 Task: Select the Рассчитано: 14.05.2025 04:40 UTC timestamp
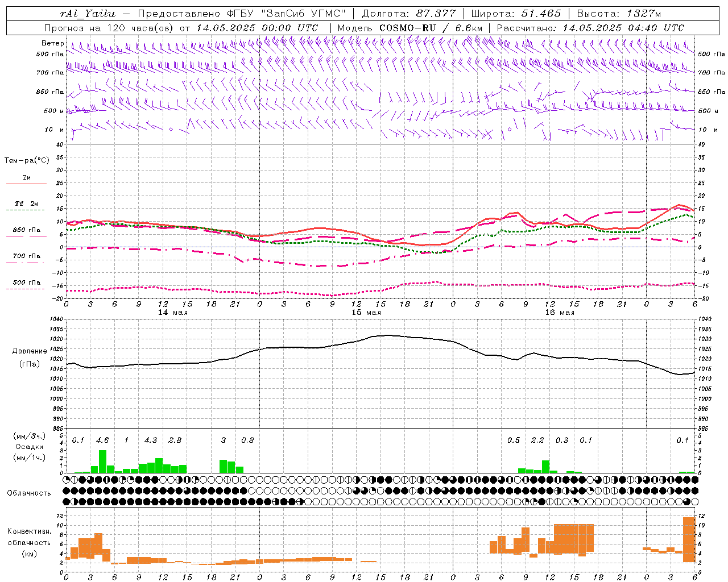click(590, 28)
